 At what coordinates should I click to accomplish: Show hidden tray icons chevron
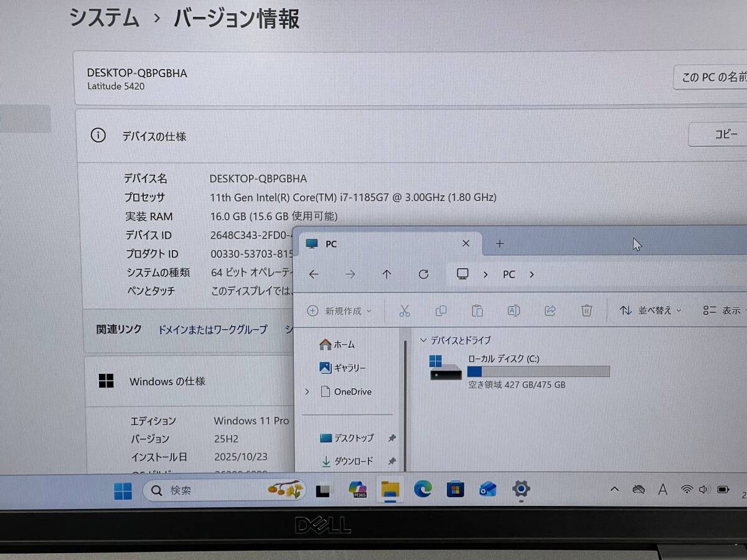pyautogui.click(x=614, y=490)
